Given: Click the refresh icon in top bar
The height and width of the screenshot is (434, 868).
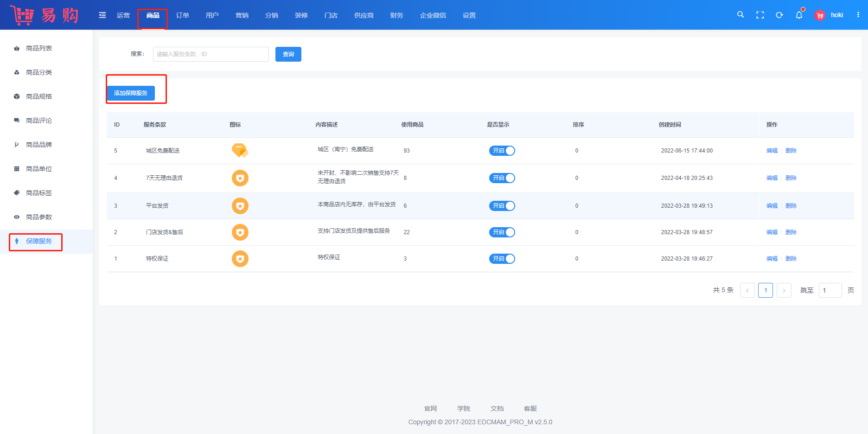Looking at the screenshot, I should pos(779,15).
